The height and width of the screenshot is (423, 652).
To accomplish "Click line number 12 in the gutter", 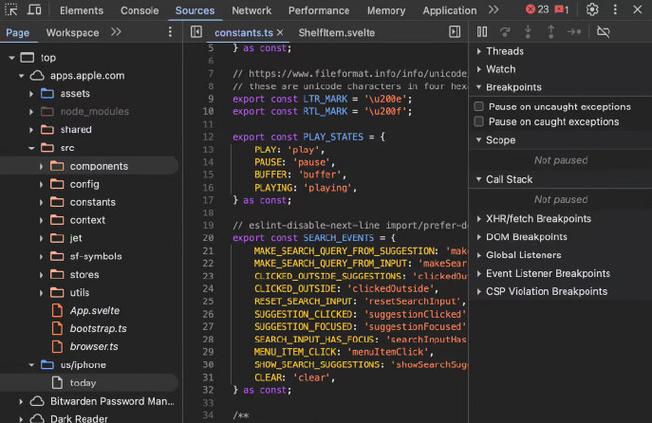I will [208, 136].
